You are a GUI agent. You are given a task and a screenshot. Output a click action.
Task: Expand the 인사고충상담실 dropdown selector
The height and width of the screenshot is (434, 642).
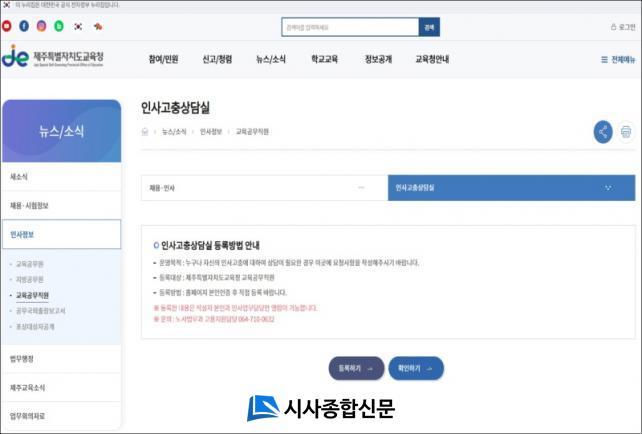pos(510,187)
